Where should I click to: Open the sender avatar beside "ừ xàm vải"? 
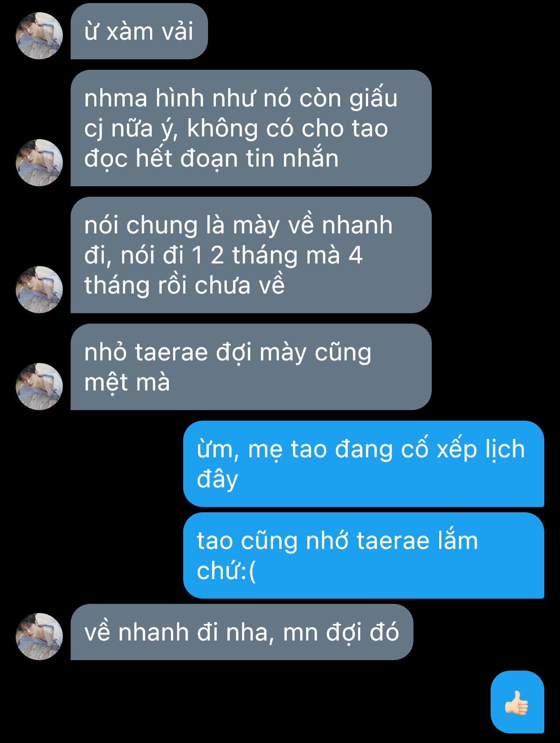39,35
